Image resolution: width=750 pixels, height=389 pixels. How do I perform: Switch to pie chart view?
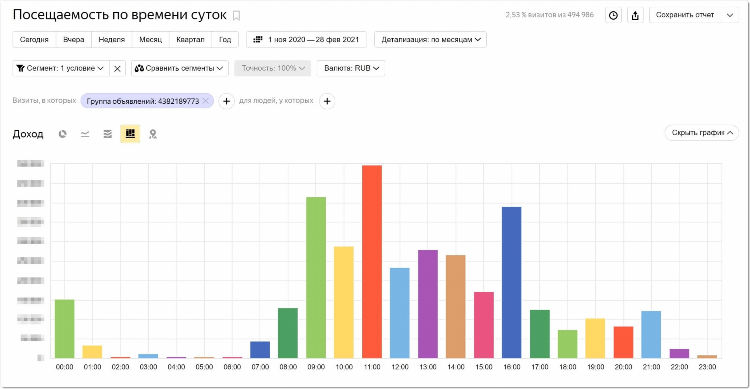[x=62, y=134]
